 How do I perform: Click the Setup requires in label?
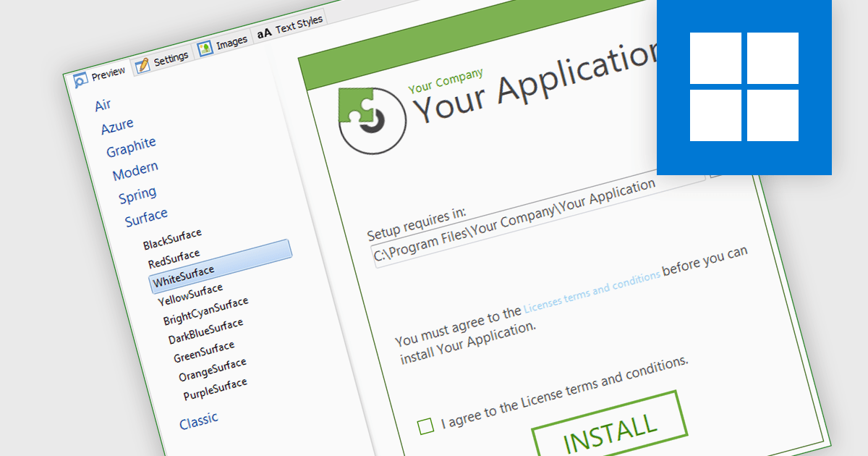417,224
